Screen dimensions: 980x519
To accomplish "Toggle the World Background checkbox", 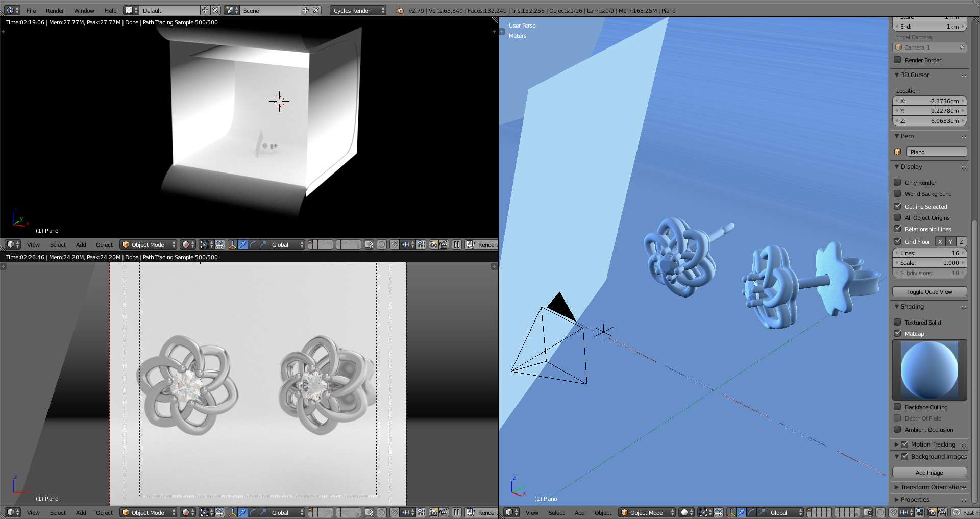I will [897, 193].
